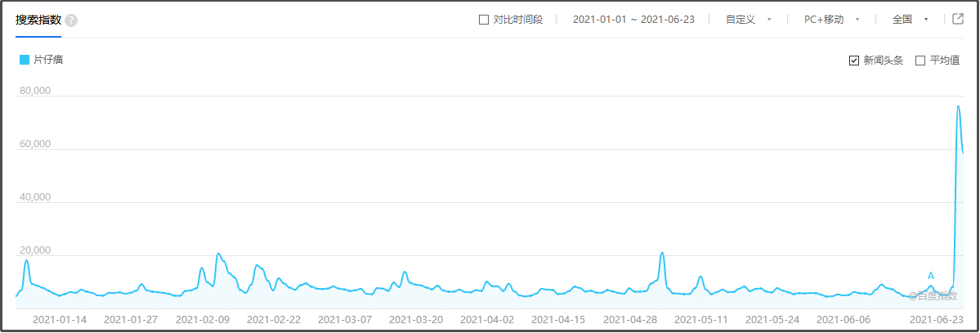
Task: Click the 2021-06-06 axis date label
Action: (x=844, y=319)
